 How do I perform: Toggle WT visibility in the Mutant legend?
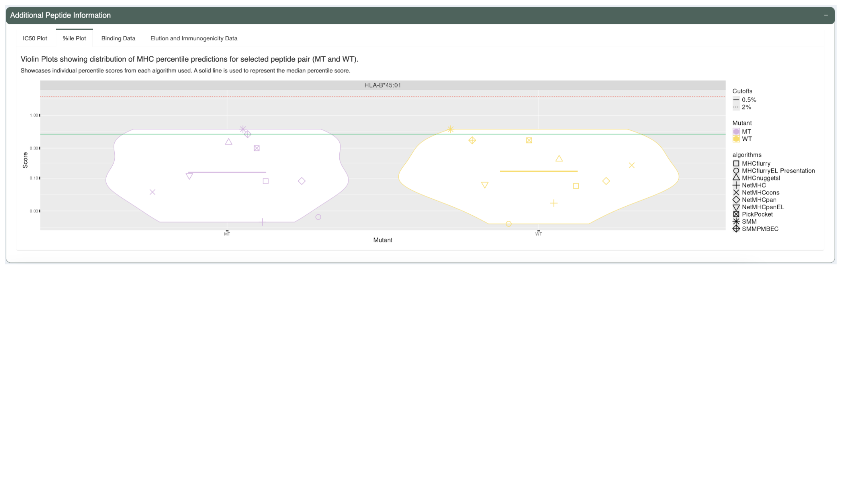click(x=736, y=138)
